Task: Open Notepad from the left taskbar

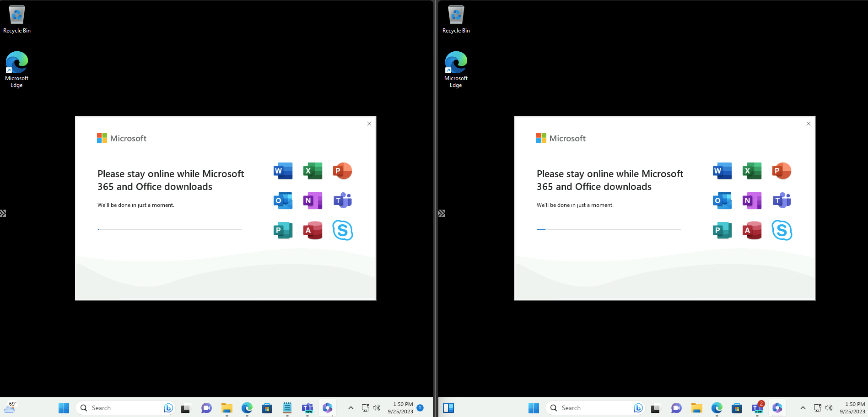Action: tap(287, 408)
